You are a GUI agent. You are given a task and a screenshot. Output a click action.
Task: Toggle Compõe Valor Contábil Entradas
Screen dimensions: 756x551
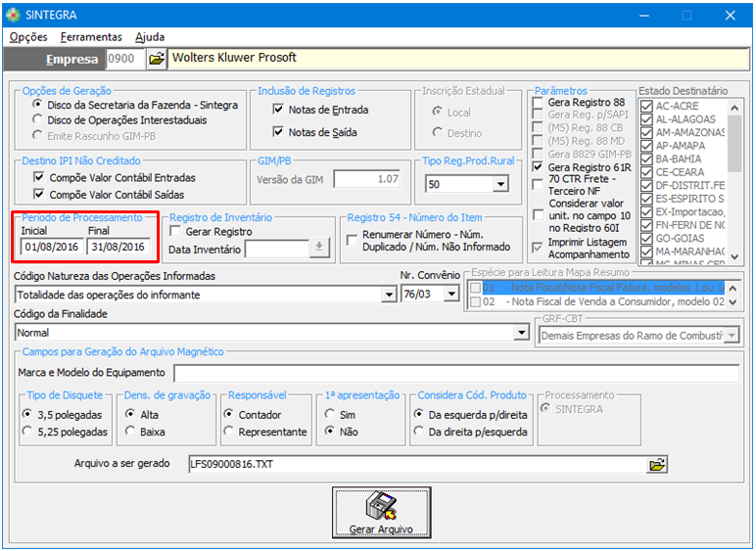pyautogui.click(x=39, y=177)
